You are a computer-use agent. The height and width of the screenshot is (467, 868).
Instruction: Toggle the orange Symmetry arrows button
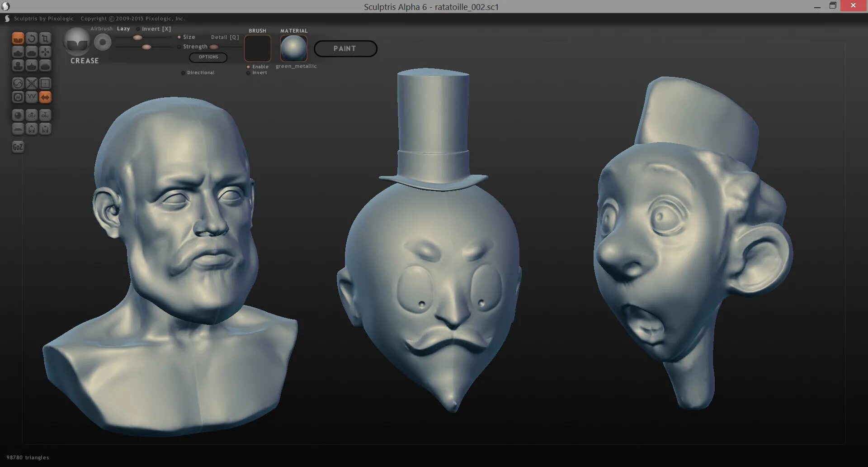click(45, 97)
